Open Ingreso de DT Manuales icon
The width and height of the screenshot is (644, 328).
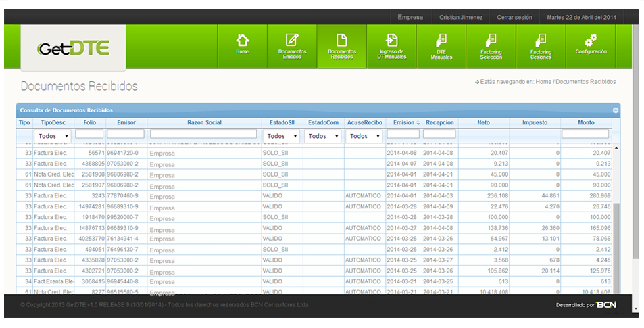391,40
